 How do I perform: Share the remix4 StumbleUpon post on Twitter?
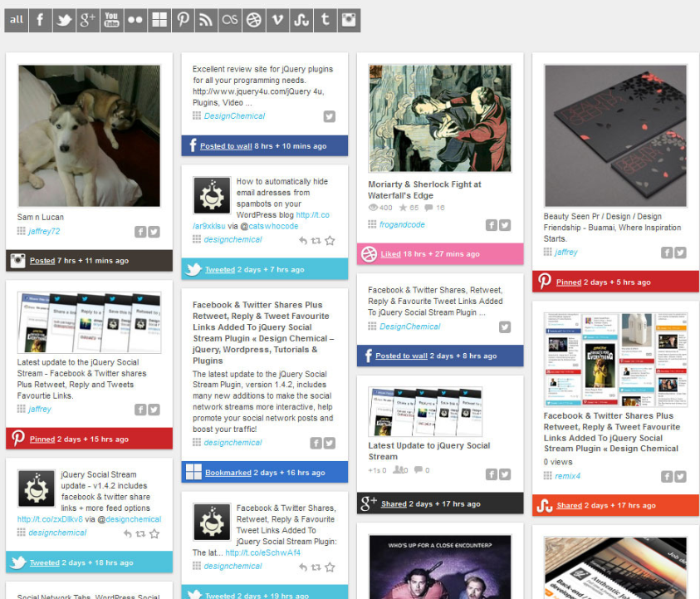point(680,477)
